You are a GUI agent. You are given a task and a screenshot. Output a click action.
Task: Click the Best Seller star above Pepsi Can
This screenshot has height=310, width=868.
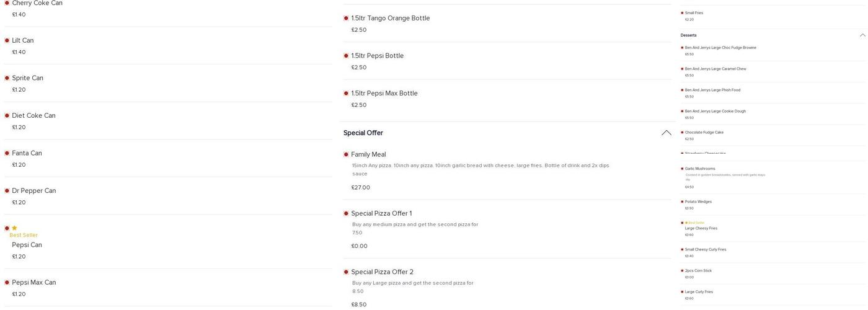14,228
